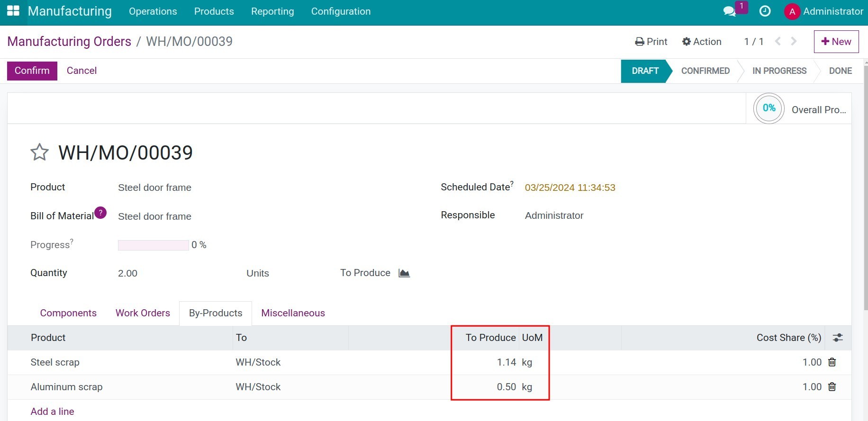This screenshot has width=868, height=421.
Task: Edit the 0.50 to produce quantity
Action: pos(506,387)
